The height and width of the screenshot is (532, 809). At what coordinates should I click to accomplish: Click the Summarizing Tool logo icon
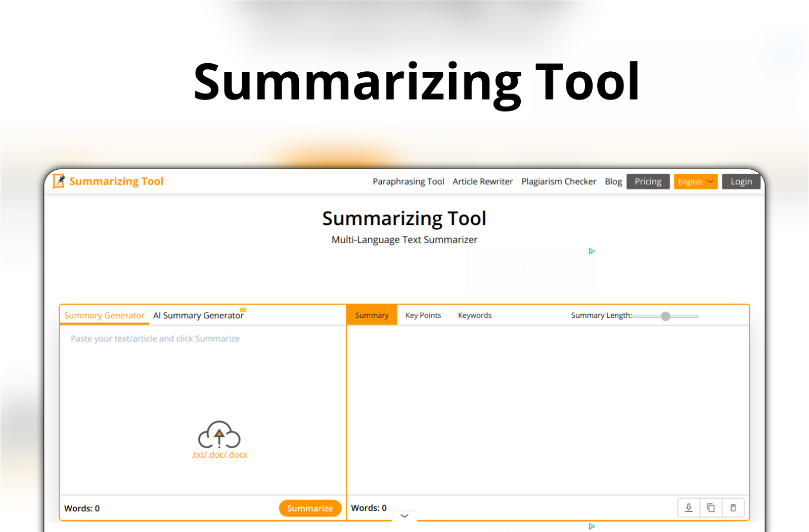click(x=59, y=181)
